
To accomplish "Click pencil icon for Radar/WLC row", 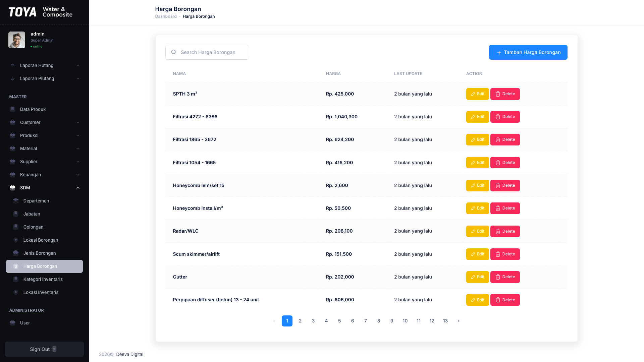I will pyautogui.click(x=473, y=231).
